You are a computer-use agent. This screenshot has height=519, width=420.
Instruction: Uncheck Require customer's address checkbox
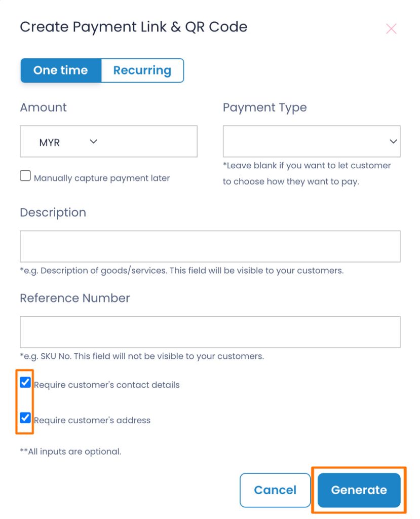(25, 418)
